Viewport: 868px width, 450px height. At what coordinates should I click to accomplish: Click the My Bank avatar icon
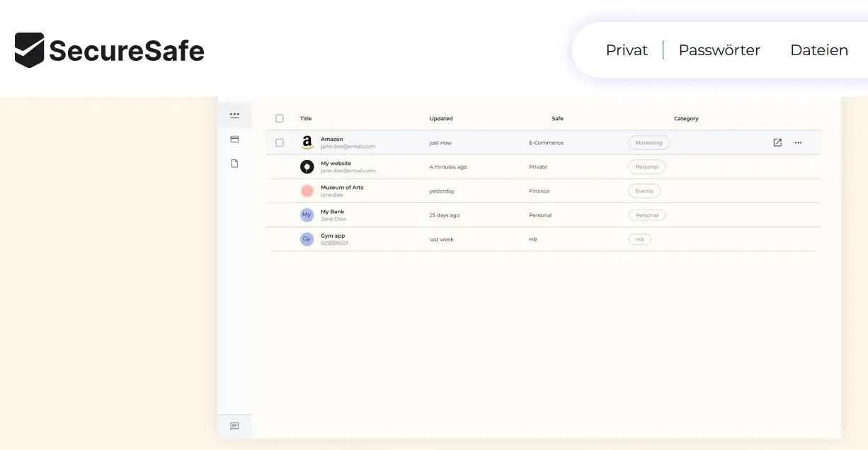click(307, 215)
